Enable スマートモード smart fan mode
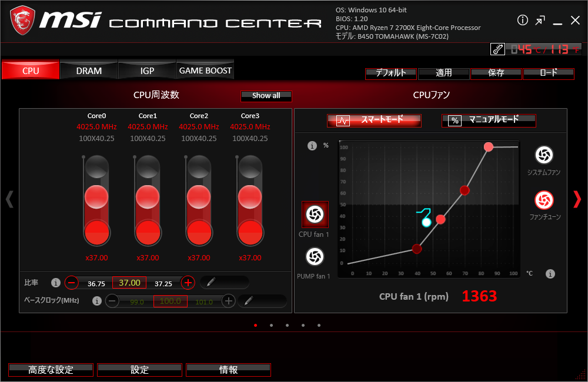The height and width of the screenshot is (382, 588). pos(374,120)
